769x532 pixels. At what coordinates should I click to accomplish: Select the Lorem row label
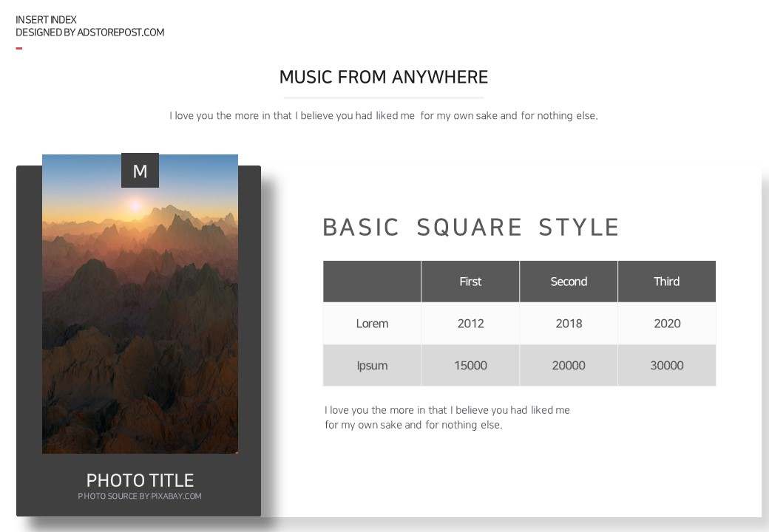click(372, 324)
